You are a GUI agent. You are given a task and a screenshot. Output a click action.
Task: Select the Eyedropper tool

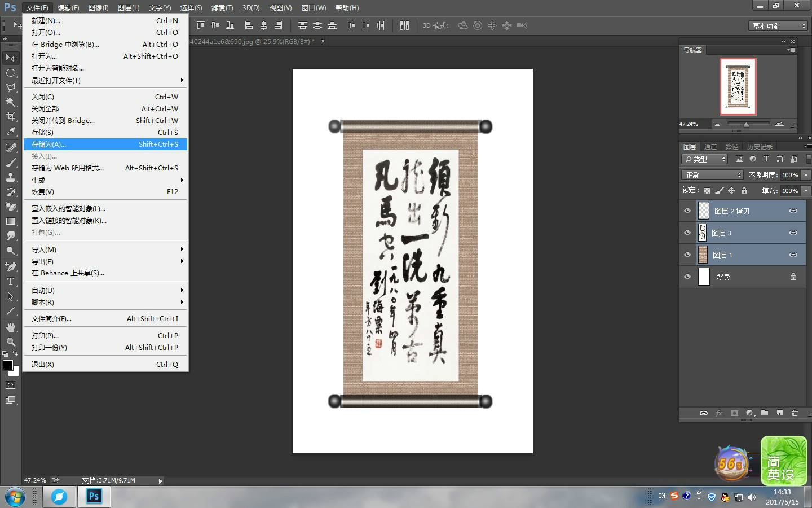[11, 132]
